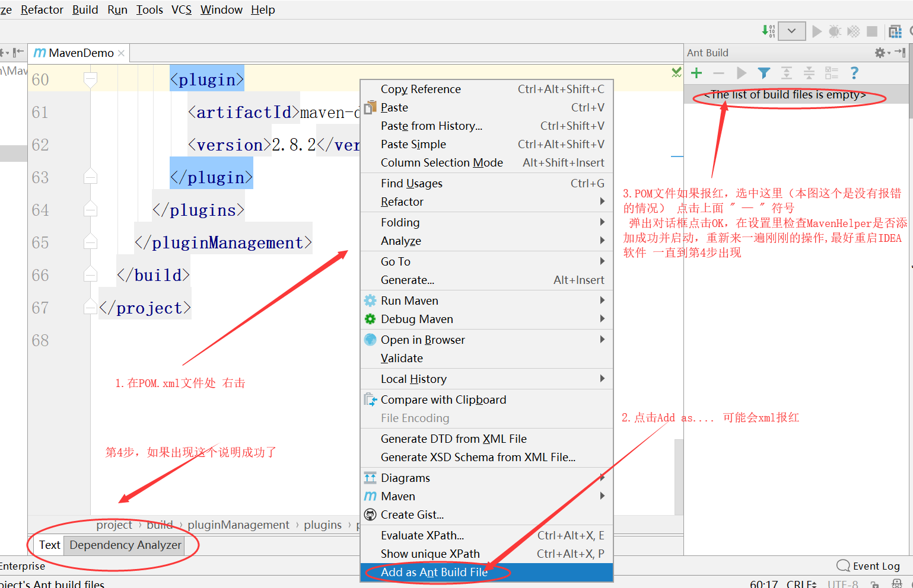Image resolution: width=913 pixels, height=588 pixels.
Task: Click the pluginManagement breadcrumb
Action: pyautogui.click(x=238, y=525)
